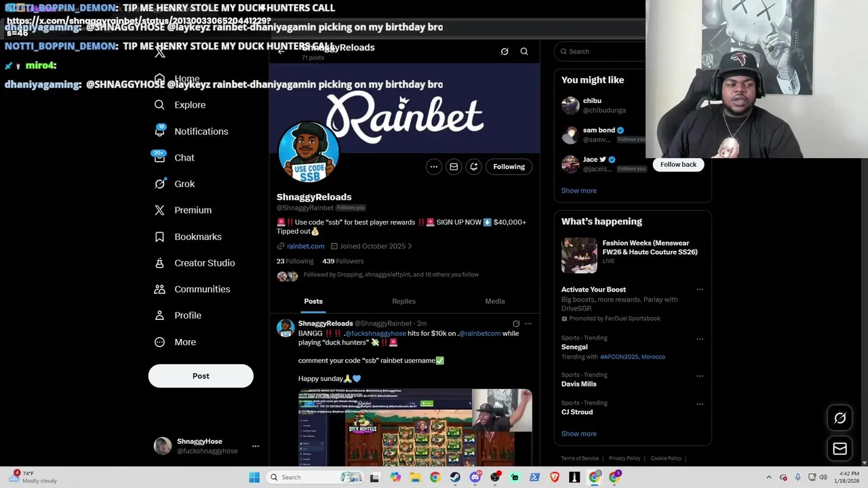
Task: Open the Senegal trending topic
Action: (x=574, y=347)
